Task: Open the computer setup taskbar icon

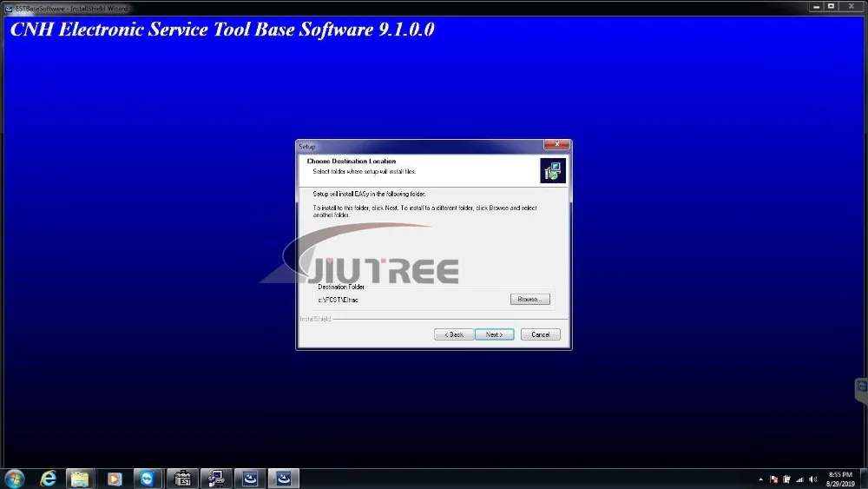Action: [x=216, y=479]
